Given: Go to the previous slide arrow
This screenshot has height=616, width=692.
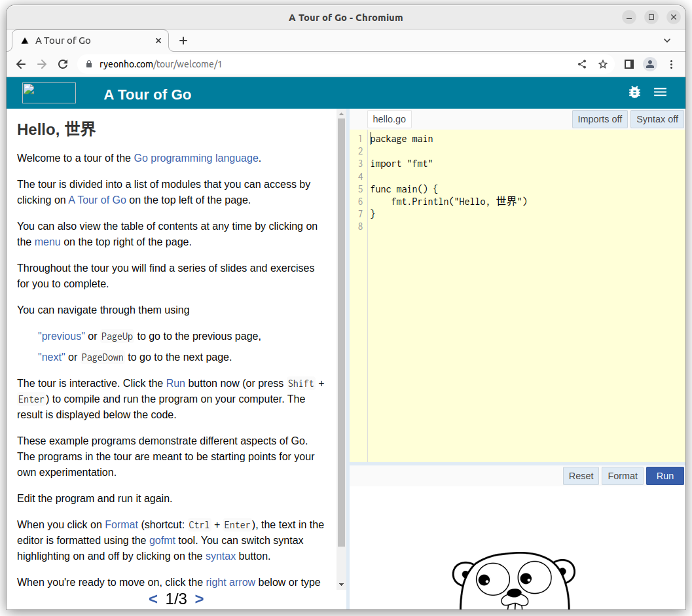Looking at the screenshot, I should [x=153, y=599].
